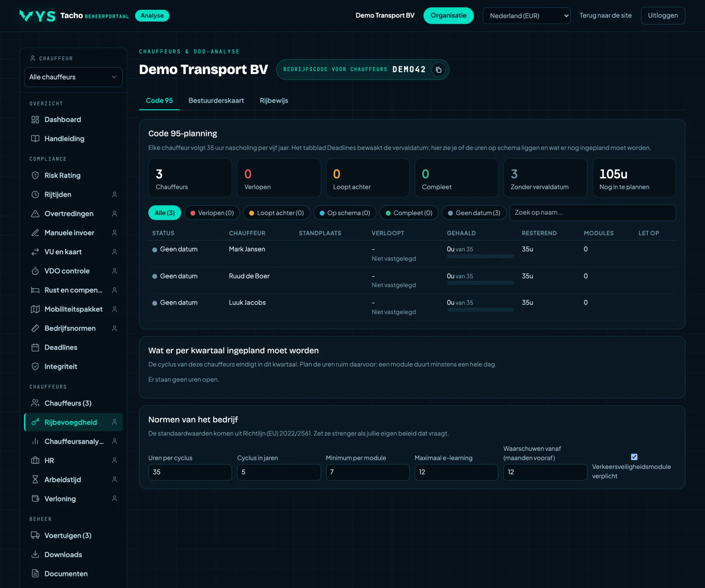Click Luuk Jacobs progress bar
The width and height of the screenshot is (705, 588).
pyautogui.click(x=480, y=310)
